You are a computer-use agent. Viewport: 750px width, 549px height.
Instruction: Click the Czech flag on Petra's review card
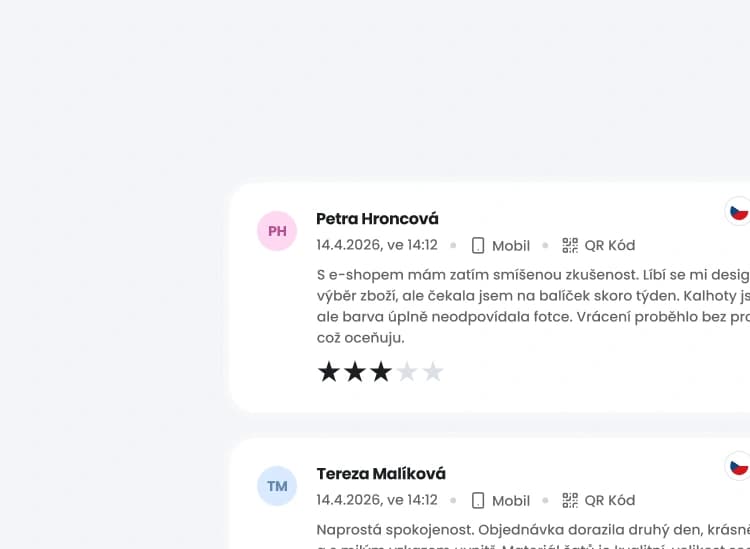point(738,211)
